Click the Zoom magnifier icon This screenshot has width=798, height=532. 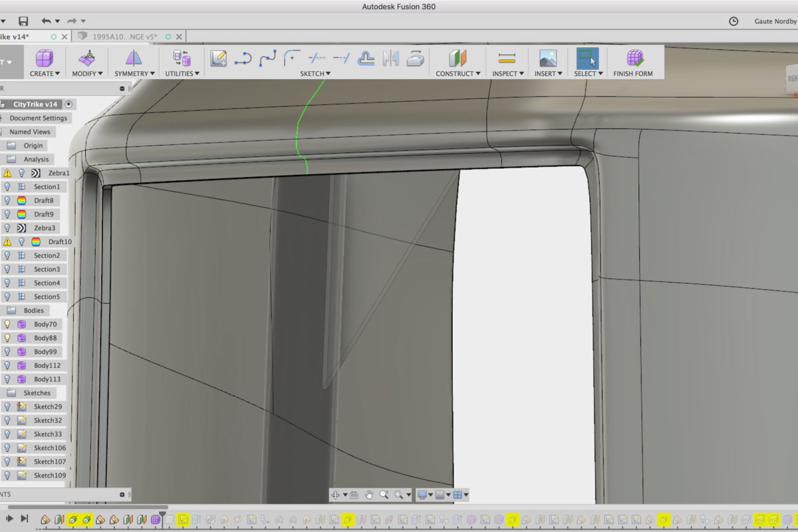(384, 495)
